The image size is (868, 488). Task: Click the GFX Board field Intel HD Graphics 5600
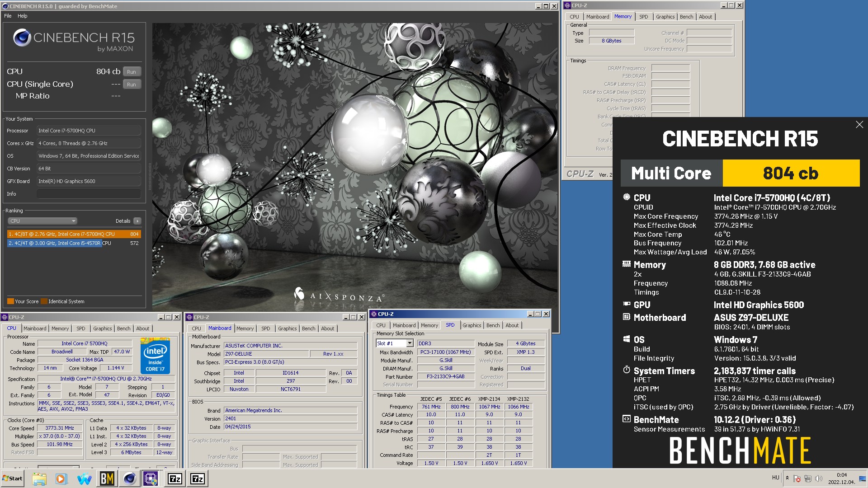[89, 181]
